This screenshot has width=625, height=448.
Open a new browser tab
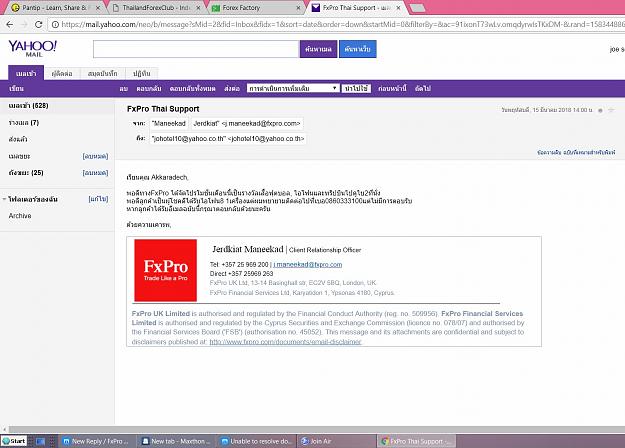click(x=417, y=8)
